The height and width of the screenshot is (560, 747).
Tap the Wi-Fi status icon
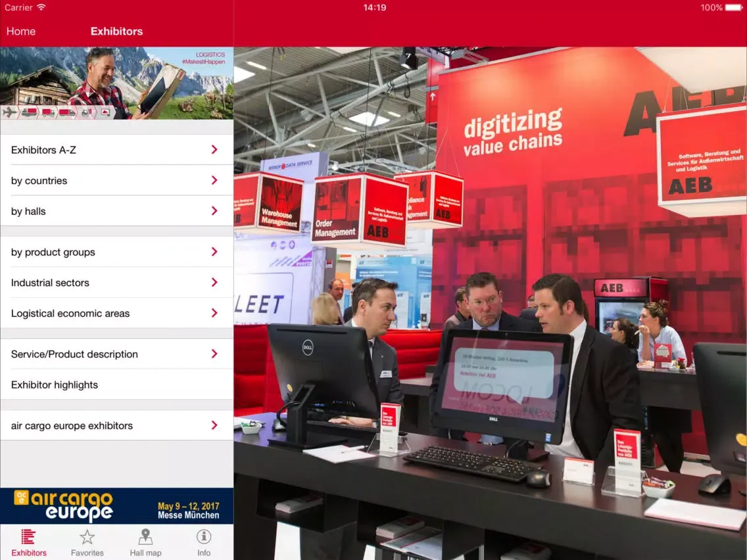pos(41,7)
